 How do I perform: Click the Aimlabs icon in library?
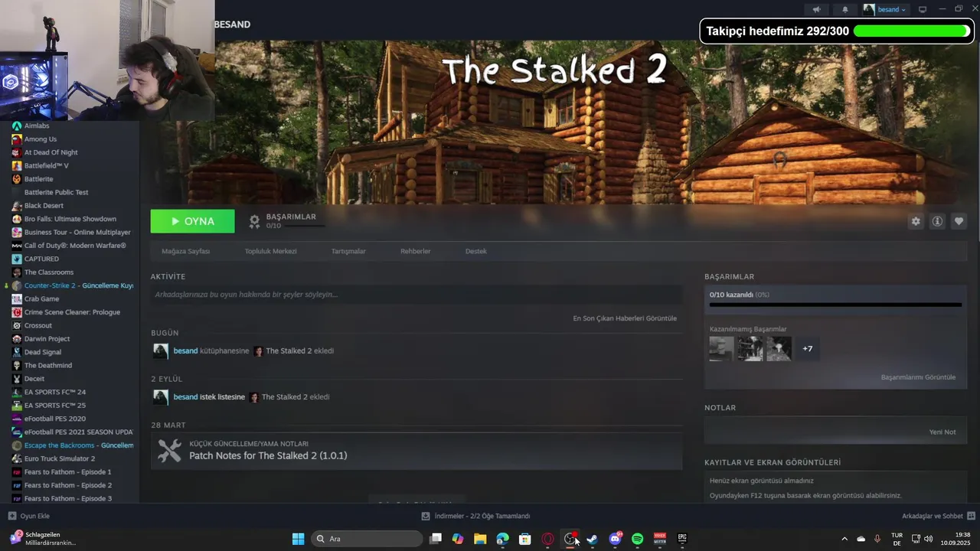[x=17, y=126]
